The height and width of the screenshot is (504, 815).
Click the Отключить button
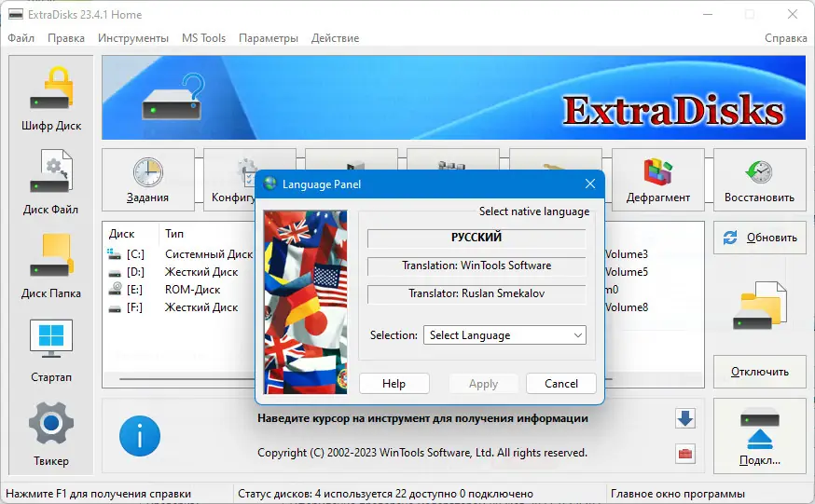tap(759, 372)
